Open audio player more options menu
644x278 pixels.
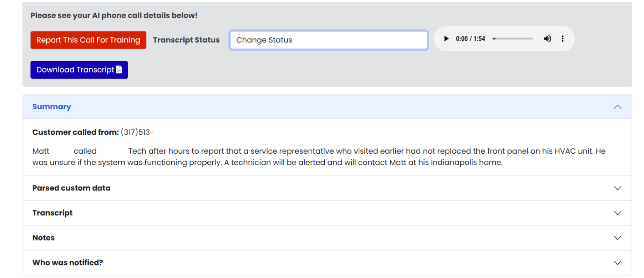563,39
